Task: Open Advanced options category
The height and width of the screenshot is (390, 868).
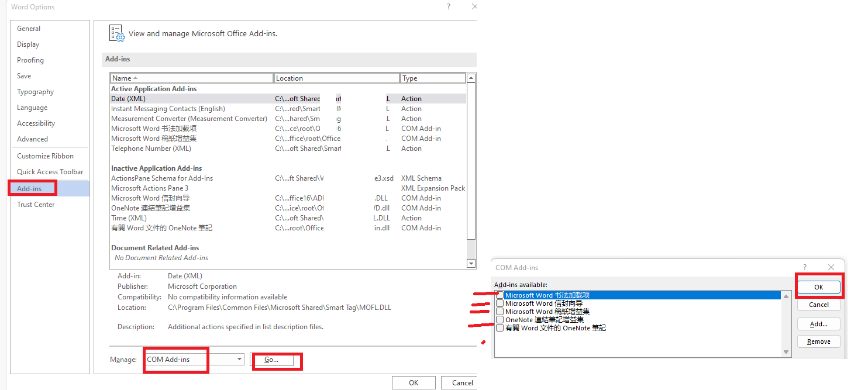Action: coord(32,139)
